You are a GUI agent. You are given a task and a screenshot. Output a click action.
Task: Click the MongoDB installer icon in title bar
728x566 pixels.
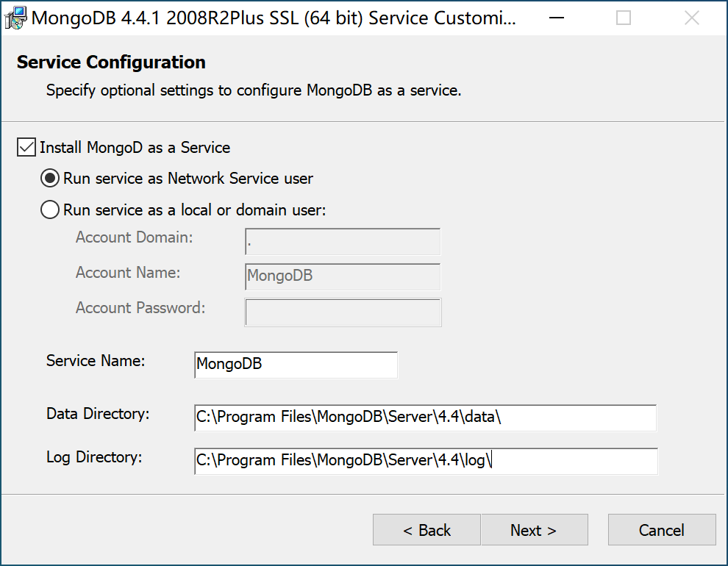[x=15, y=18]
